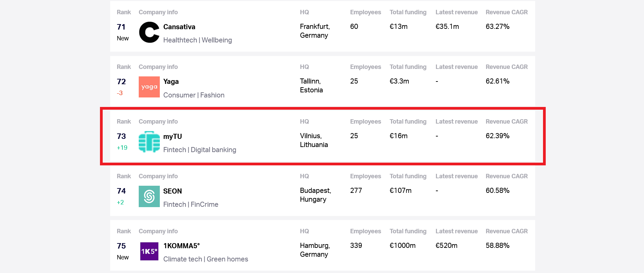
Task: Click 1KOMMA5°'s €520m latest revenue
Action: click(x=446, y=245)
